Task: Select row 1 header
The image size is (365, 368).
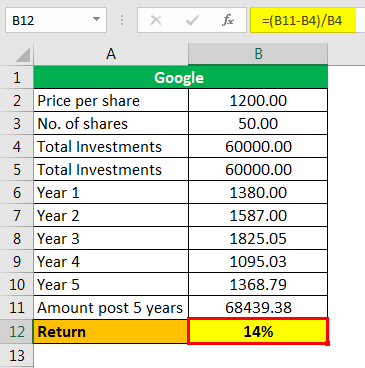Action: 17,77
